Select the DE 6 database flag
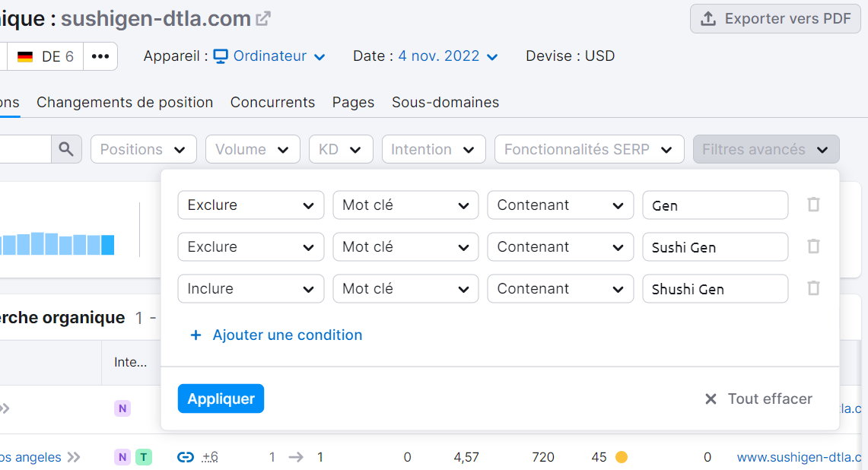Screen dimensions: 868x470 (x=46, y=56)
